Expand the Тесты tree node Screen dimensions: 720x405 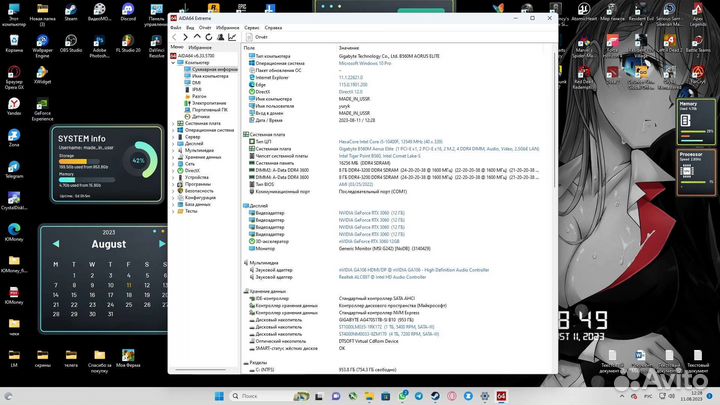tap(173, 211)
